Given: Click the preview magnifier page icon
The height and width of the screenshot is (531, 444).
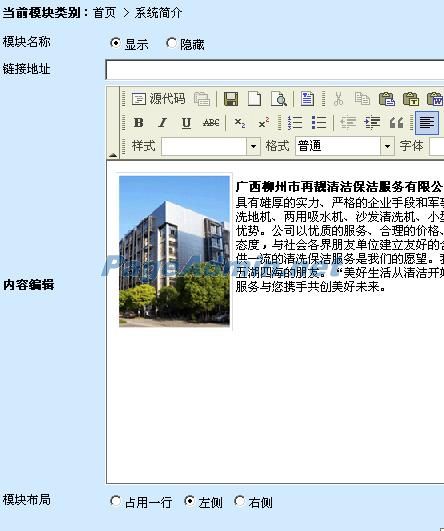Looking at the screenshot, I should tap(278, 99).
